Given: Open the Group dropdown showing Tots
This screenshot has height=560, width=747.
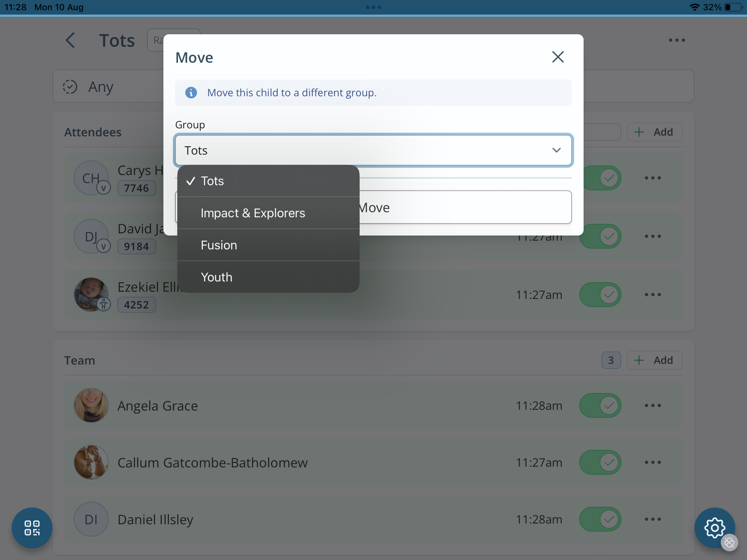Looking at the screenshot, I should (373, 150).
